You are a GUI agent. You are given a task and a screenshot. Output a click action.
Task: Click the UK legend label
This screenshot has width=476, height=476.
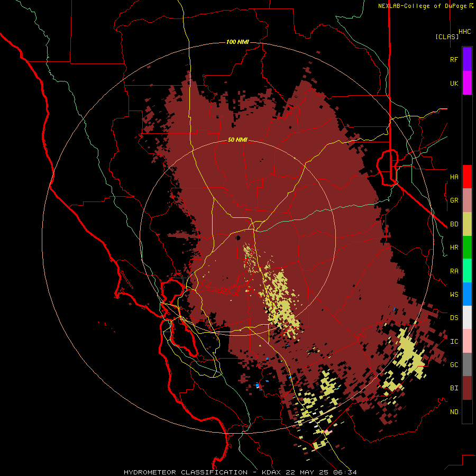(454, 83)
